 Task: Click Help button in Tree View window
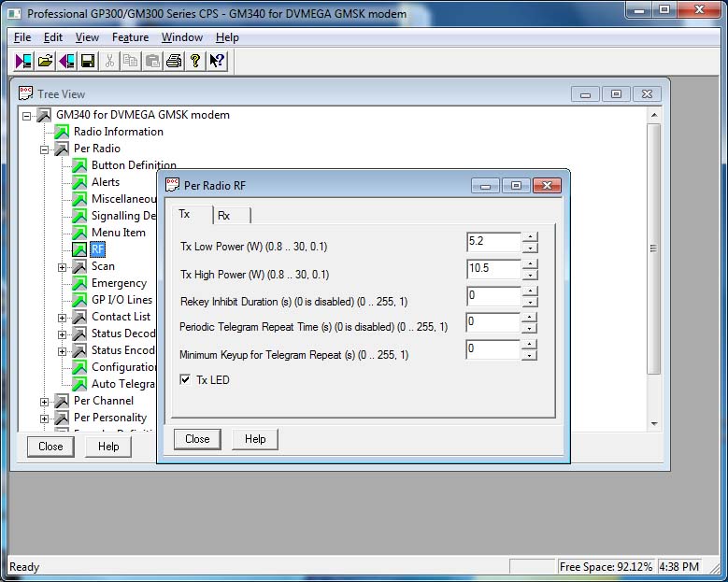pyautogui.click(x=108, y=447)
